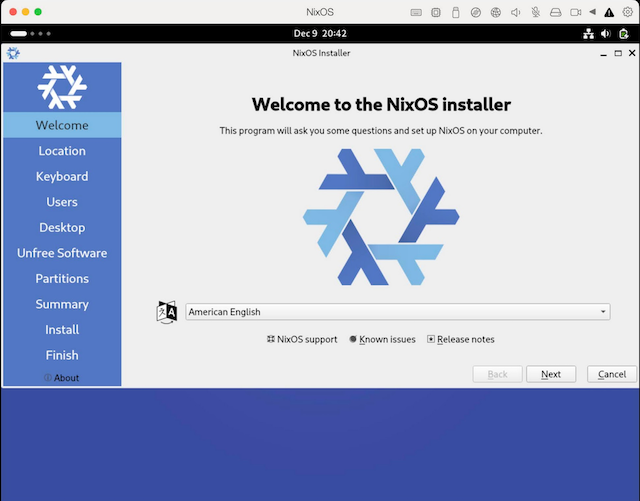Click the Cancel button
This screenshot has width=640, height=501.
click(612, 374)
